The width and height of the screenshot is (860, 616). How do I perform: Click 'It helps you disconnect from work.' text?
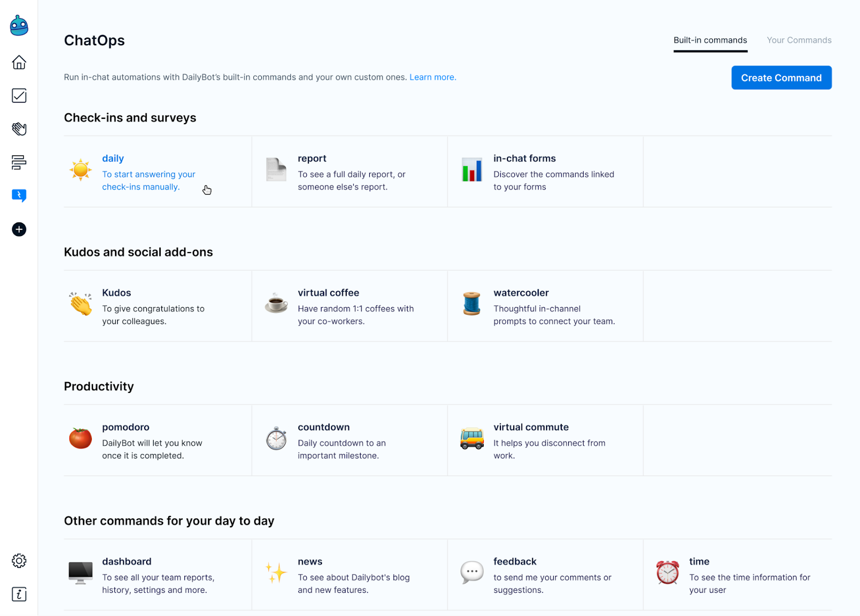point(549,449)
